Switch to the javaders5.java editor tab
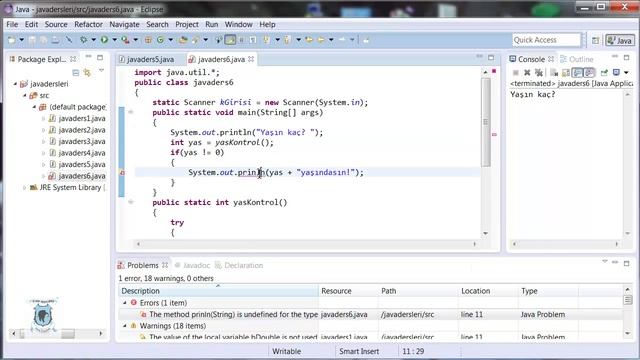The width and height of the screenshot is (640, 360). [147, 60]
